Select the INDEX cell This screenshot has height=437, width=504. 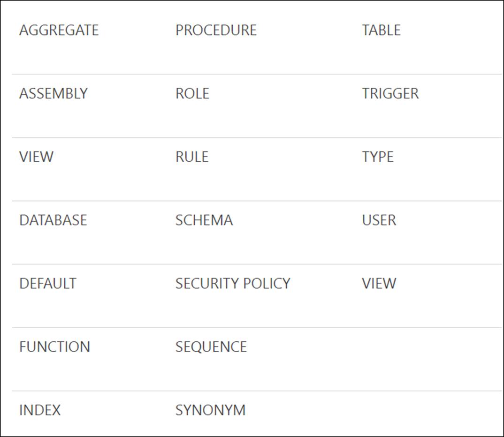coord(40,410)
